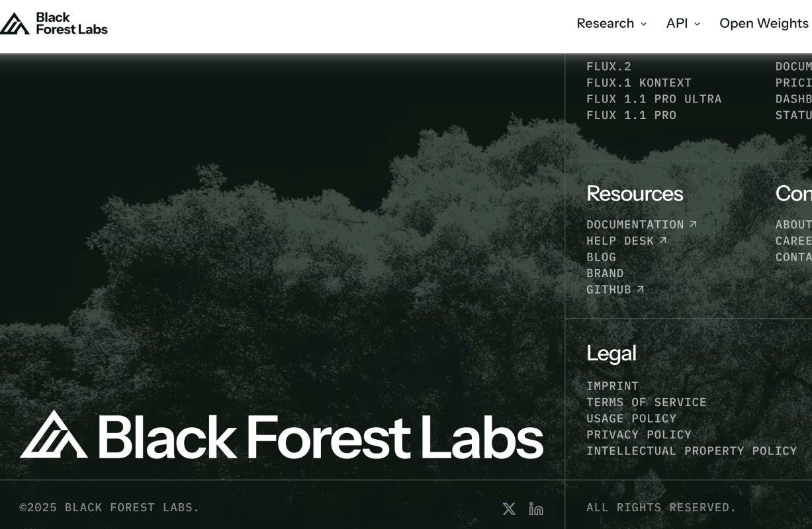Open the FLUX.1 KONTEXT link

point(639,82)
